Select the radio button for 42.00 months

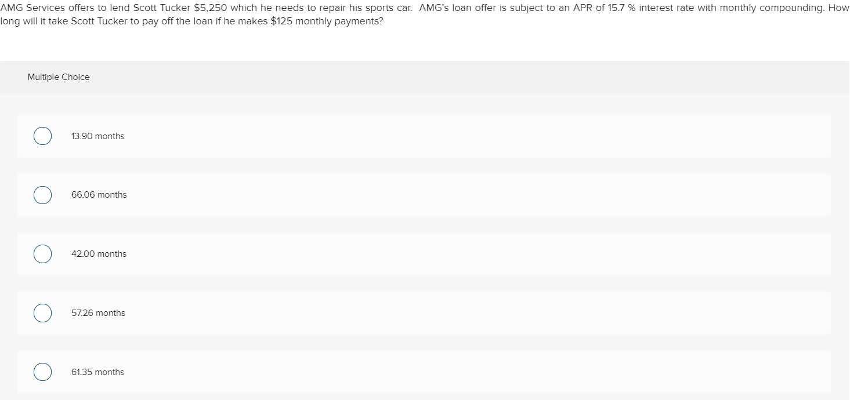click(x=42, y=253)
